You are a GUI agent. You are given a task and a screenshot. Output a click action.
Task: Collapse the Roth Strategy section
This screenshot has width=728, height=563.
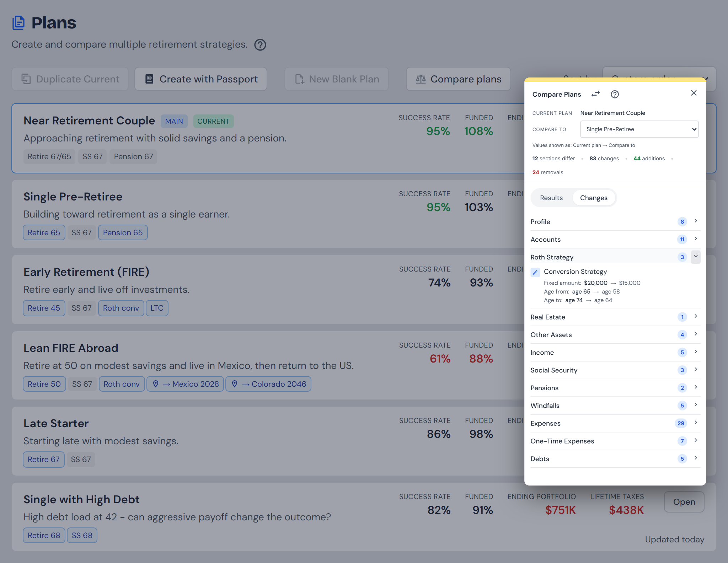[x=695, y=257]
